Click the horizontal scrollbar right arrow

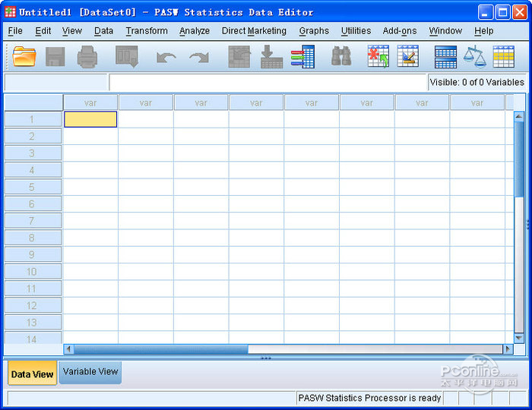pos(508,348)
